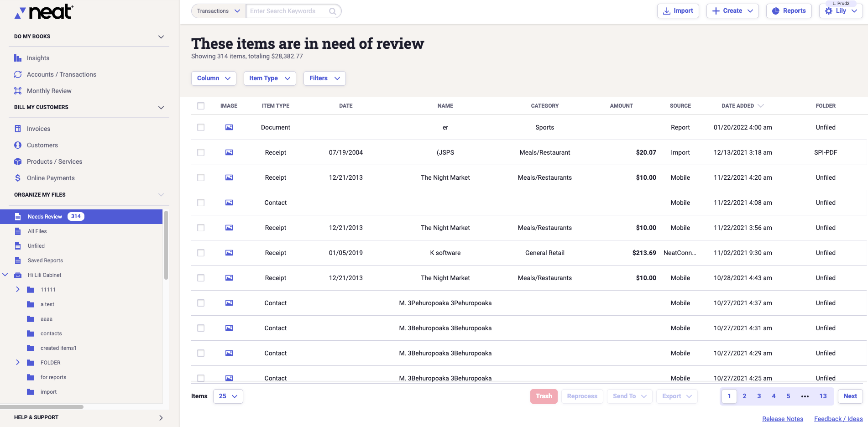This screenshot has width=868, height=427.
Task: Select Accounts / Transactions
Action: (61, 74)
